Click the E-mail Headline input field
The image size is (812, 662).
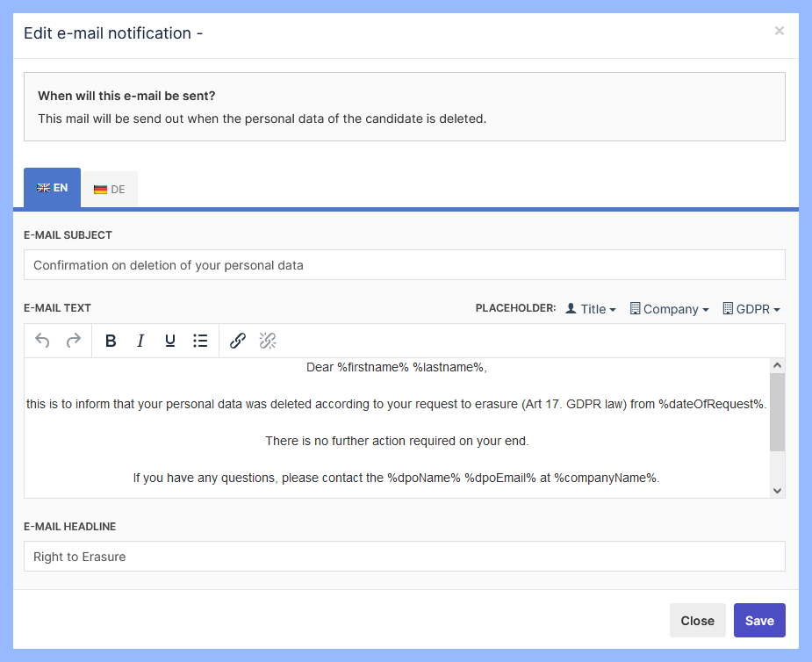point(404,557)
